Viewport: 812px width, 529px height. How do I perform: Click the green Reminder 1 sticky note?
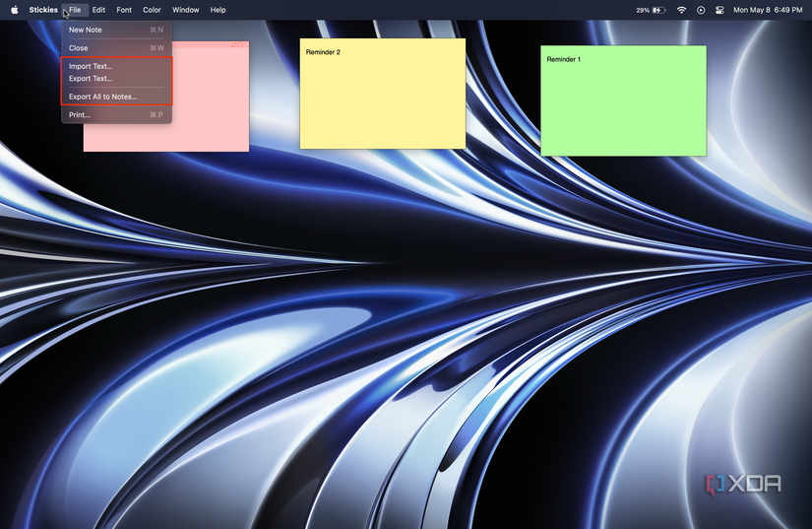[x=623, y=100]
